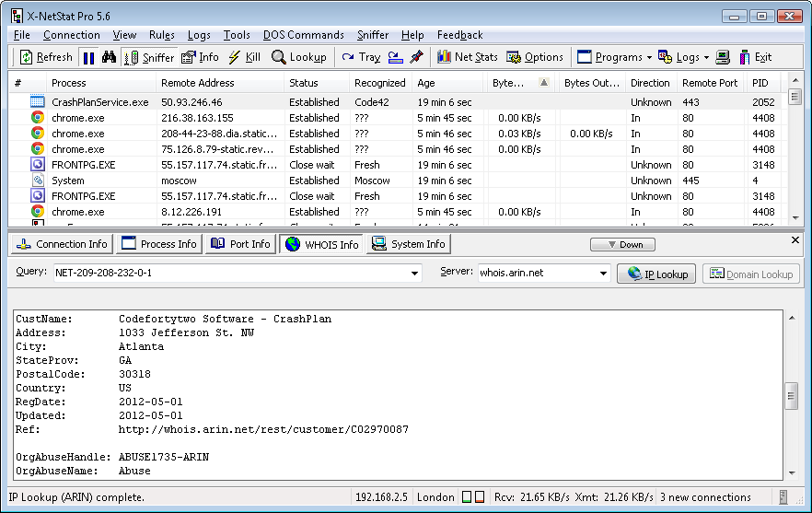Sort by Remote Port column header
Image resolution: width=812 pixels, height=513 pixels.
point(711,83)
